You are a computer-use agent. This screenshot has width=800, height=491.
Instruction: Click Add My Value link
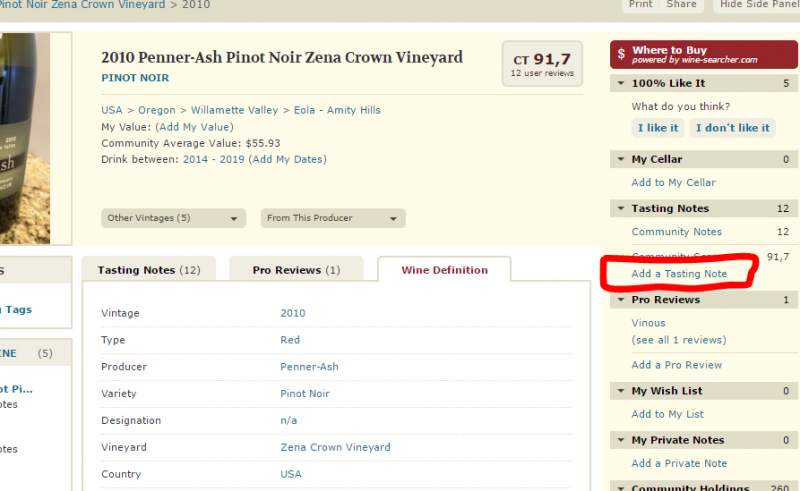point(194,127)
